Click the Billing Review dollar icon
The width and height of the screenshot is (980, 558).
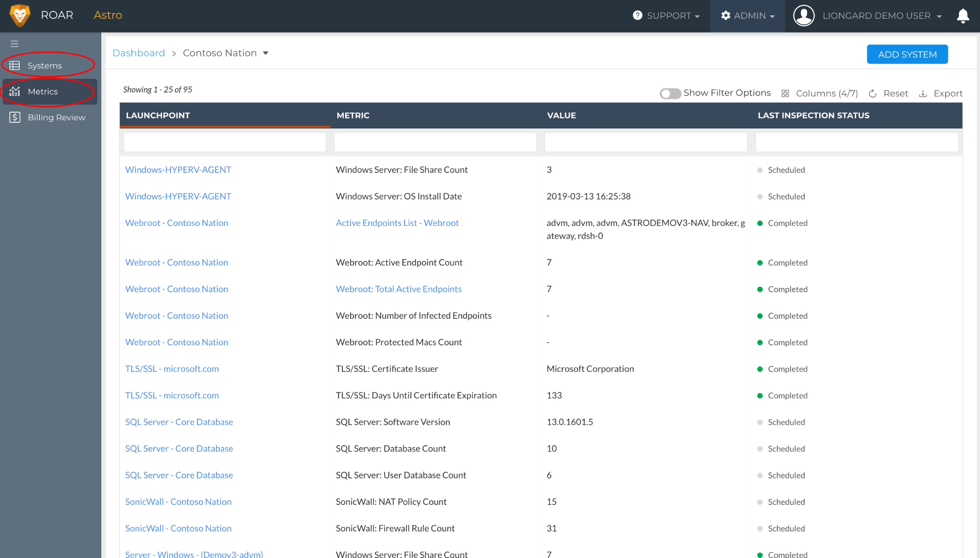click(x=15, y=117)
